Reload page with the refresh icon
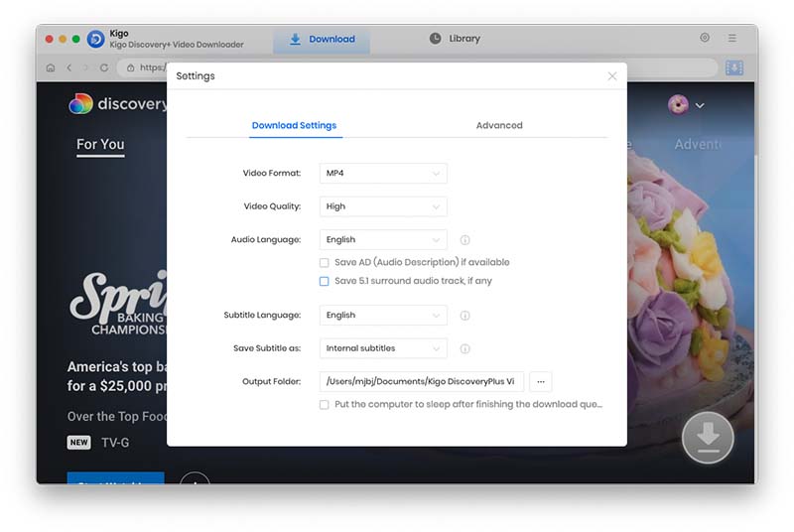 click(x=104, y=67)
